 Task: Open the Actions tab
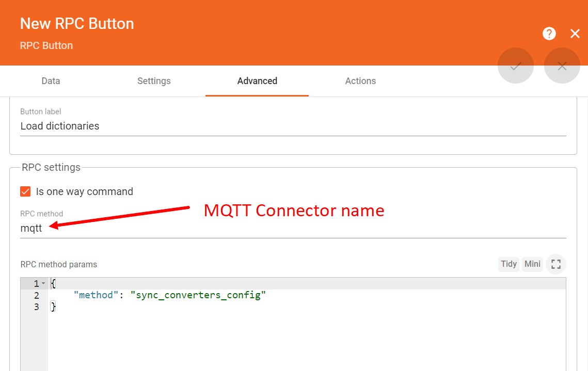click(360, 81)
